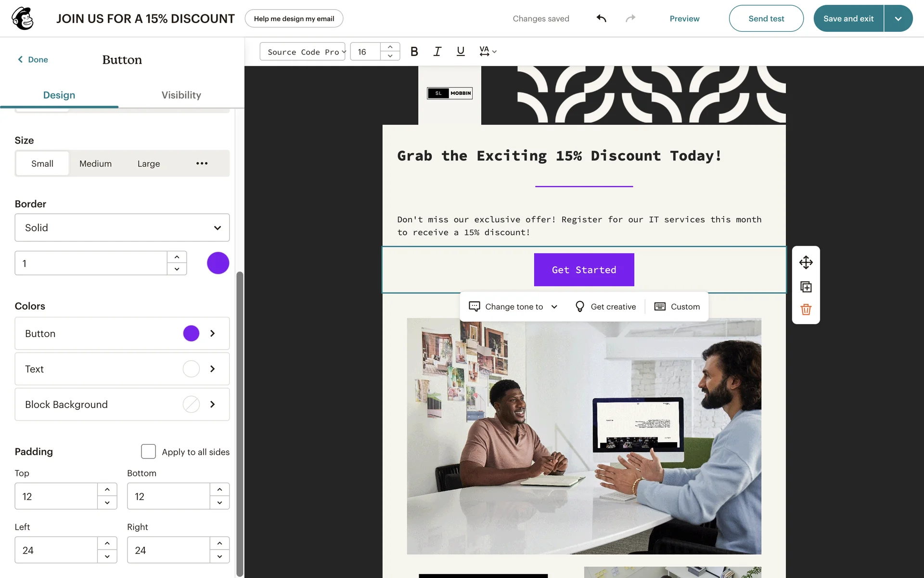This screenshot has height=578, width=924.
Task: Duplicate the selected button block
Action: [806, 287]
